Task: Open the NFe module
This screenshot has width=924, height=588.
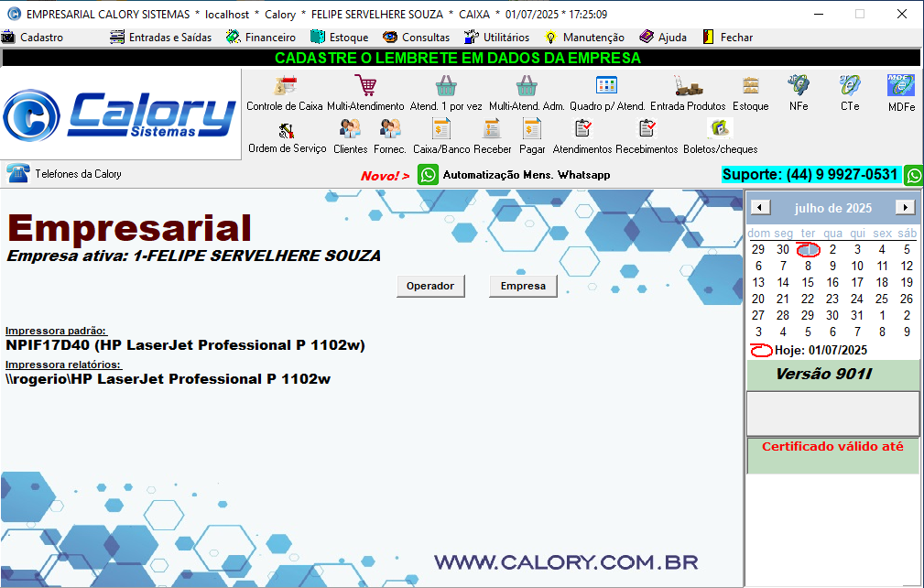Action: click(797, 92)
